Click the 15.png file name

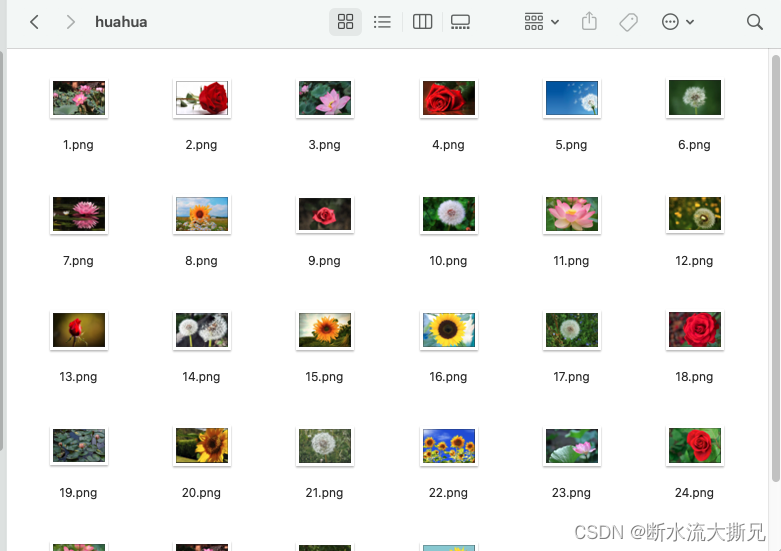(x=324, y=377)
